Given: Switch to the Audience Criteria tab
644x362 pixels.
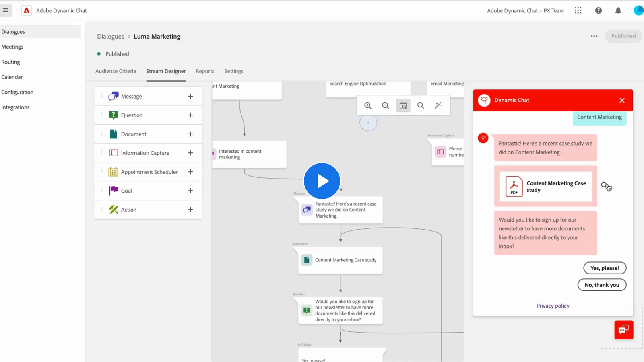Looking at the screenshot, I should pos(116,71).
